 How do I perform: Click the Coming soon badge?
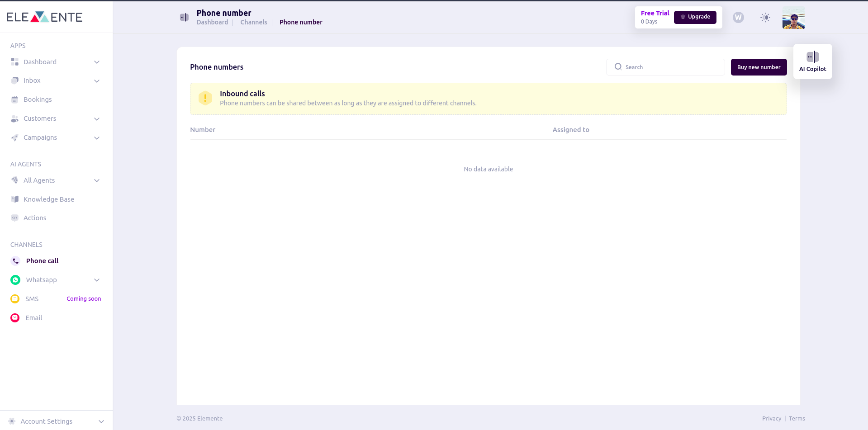click(84, 299)
